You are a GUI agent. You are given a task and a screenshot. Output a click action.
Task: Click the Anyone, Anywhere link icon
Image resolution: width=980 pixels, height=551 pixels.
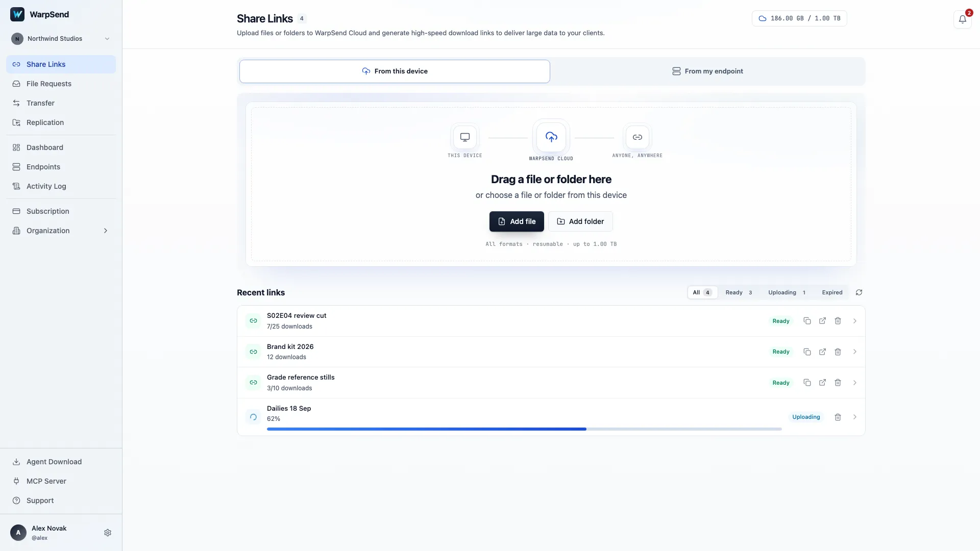[638, 137]
